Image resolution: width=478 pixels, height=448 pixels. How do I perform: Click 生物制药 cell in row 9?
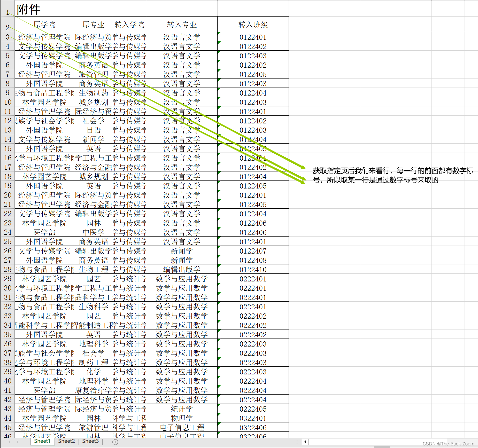click(93, 93)
